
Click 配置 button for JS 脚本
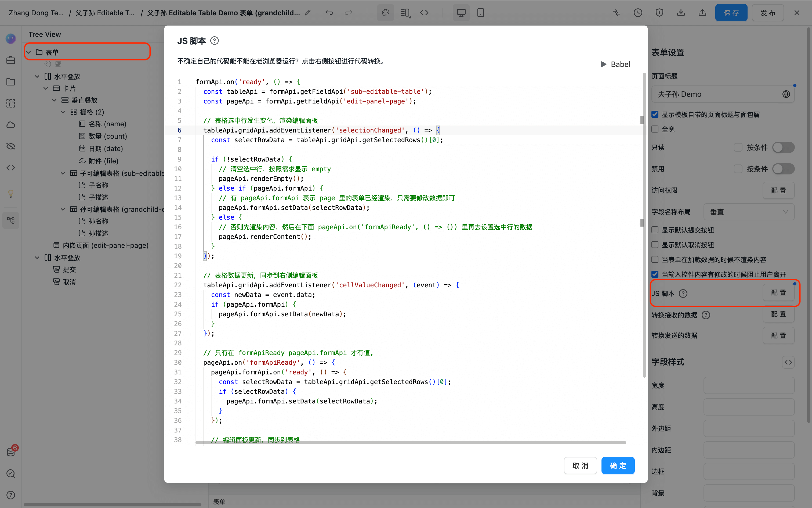[778, 293]
